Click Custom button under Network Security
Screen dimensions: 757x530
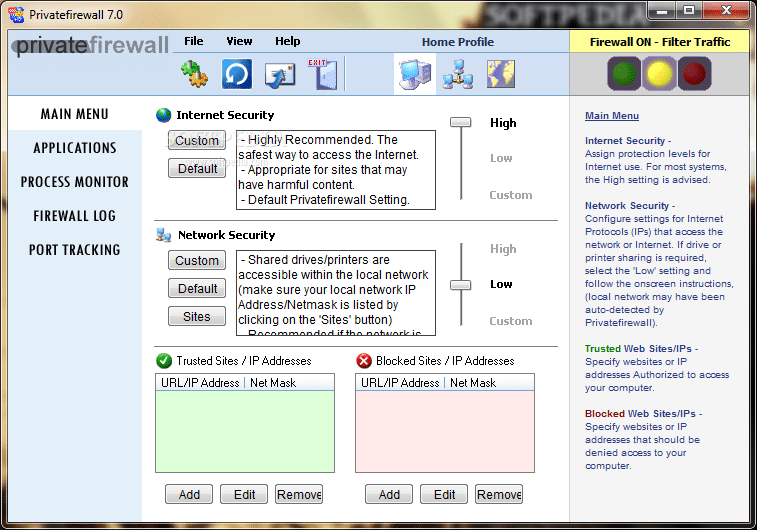(x=197, y=261)
